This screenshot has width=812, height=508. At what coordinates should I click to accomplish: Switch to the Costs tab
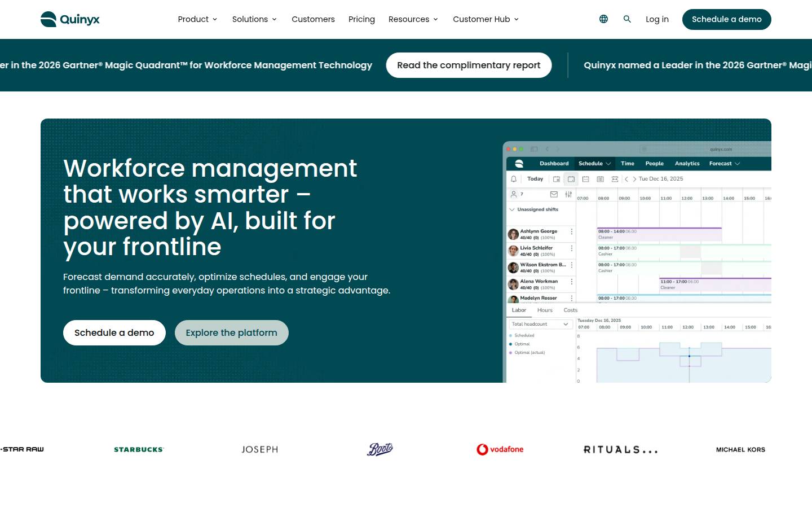[x=571, y=310]
